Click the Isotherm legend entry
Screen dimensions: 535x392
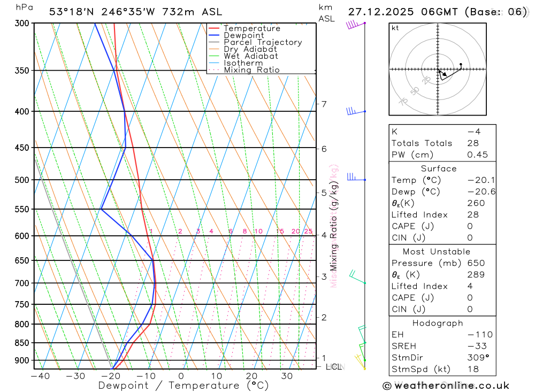(235, 63)
